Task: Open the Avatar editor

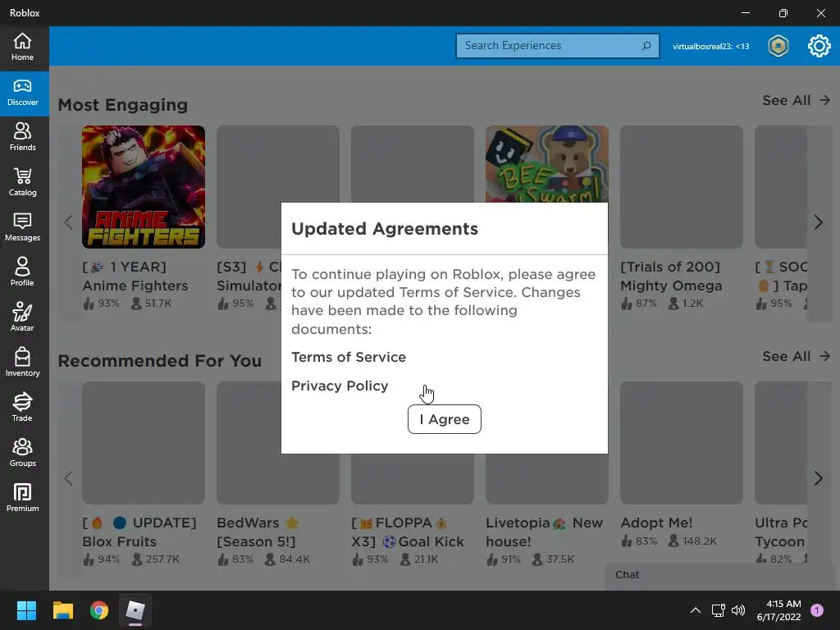Action: (x=22, y=317)
